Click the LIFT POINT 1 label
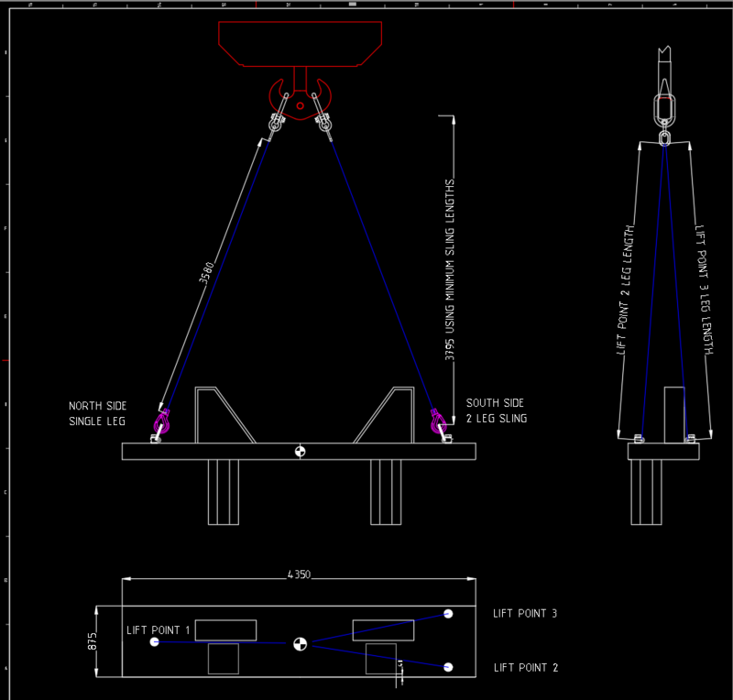 coord(159,629)
